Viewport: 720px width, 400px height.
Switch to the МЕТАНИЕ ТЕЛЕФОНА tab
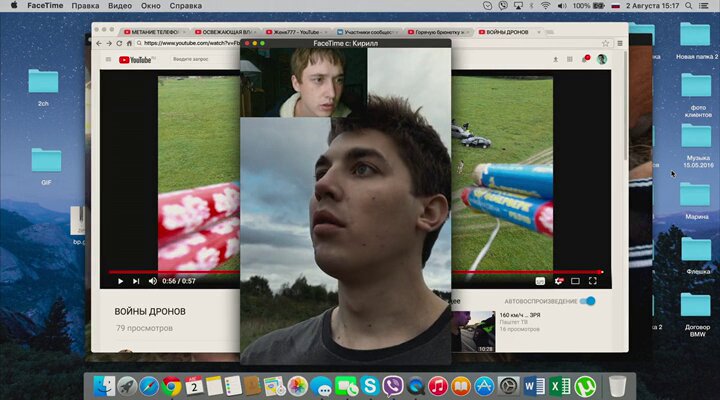pyautogui.click(x=155, y=32)
